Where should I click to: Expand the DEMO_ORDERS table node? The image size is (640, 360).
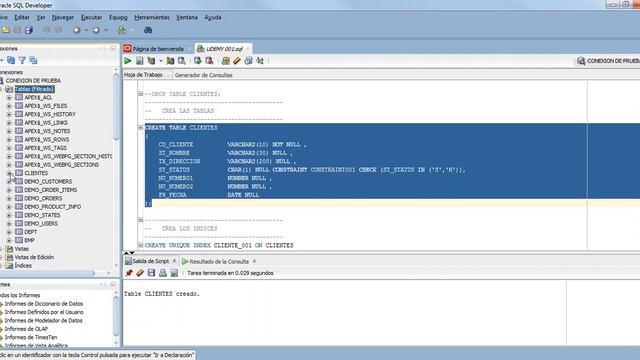pos(9,198)
